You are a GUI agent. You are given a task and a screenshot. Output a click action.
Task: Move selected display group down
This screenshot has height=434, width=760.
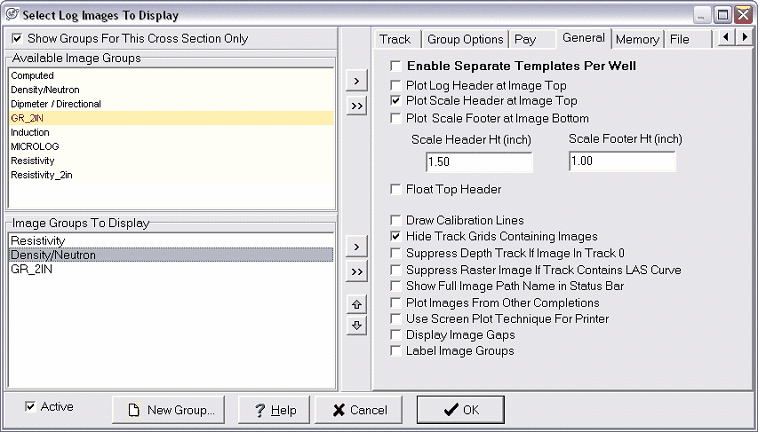(x=357, y=325)
